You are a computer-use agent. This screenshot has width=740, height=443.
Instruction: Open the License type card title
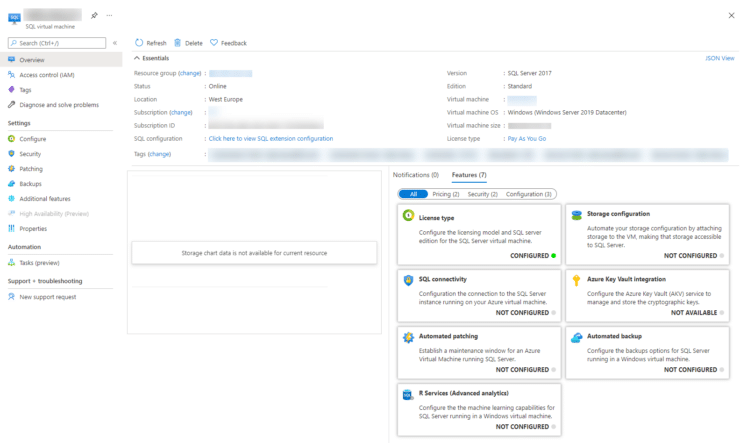coord(437,218)
